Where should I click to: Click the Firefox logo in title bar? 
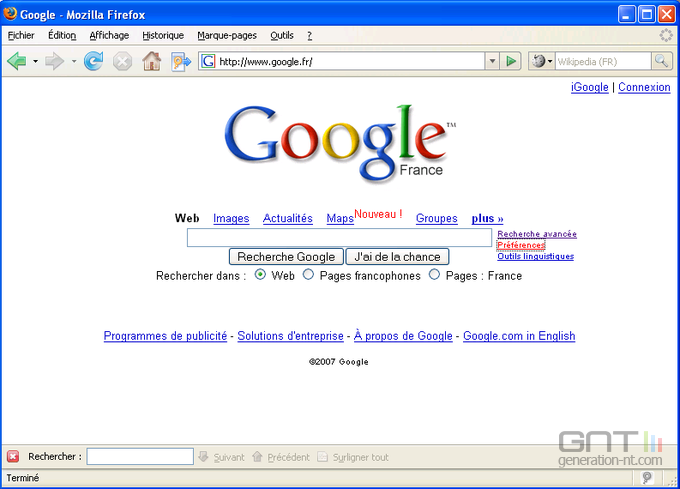(x=10, y=13)
